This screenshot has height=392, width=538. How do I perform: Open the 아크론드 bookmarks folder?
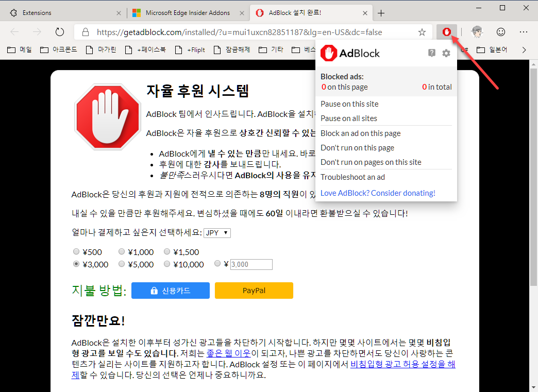58,50
